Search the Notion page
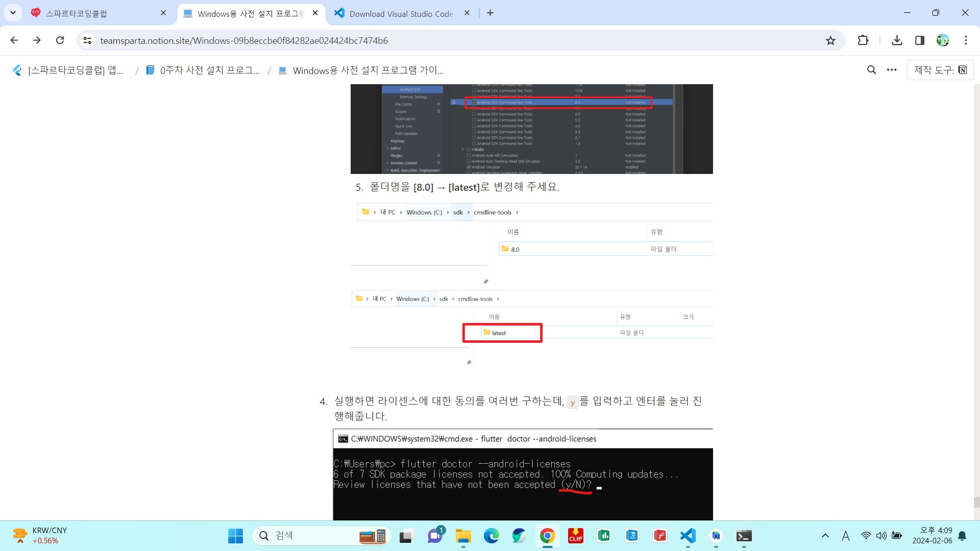 point(872,70)
